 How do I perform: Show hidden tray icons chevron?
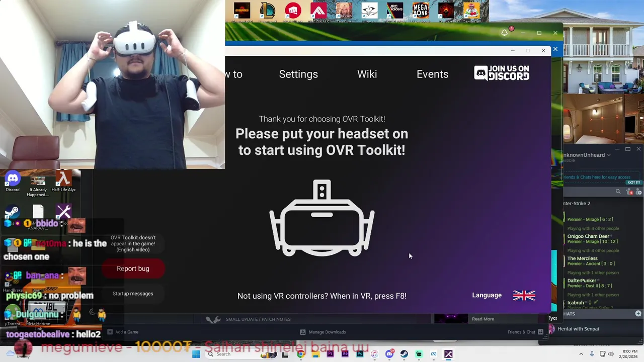581,354
